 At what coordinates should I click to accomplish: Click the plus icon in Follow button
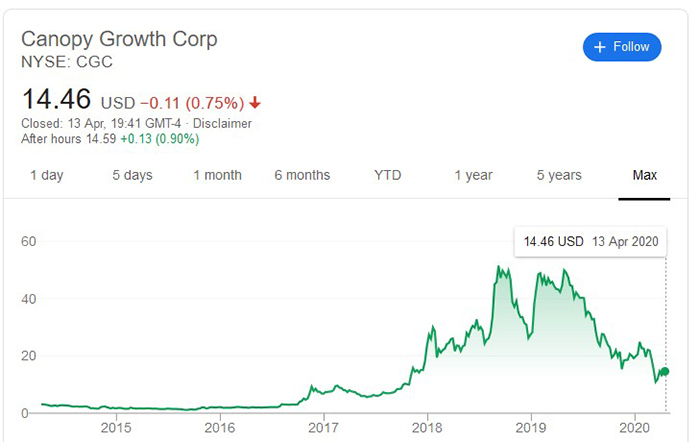(x=600, y=47)
